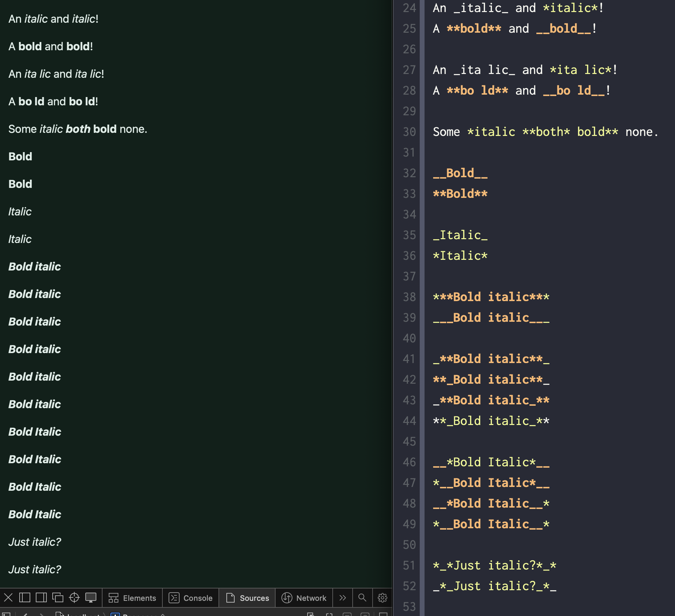This screenshot has width=675, height=616.
Task: Click the code line '***Bold italic***'
Action: [491, 297]
